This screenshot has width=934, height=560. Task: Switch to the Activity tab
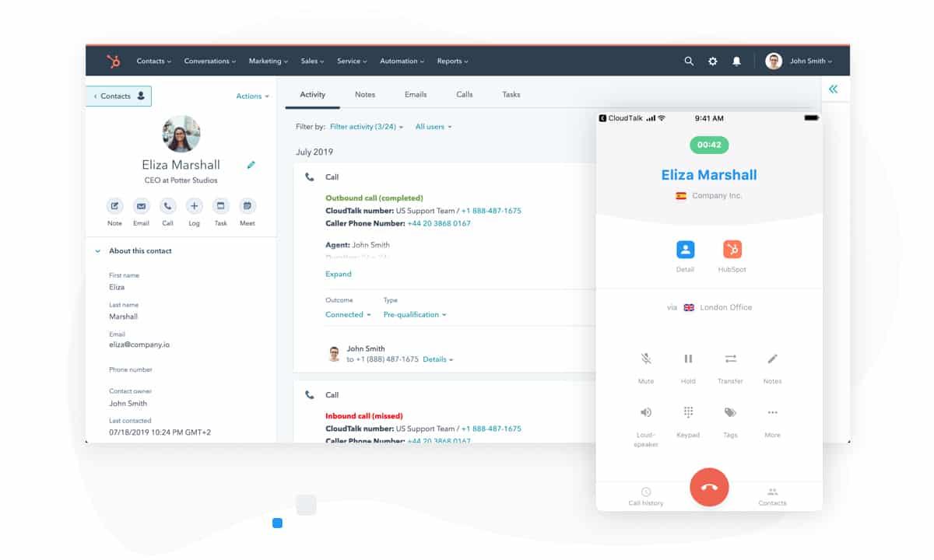312,95
